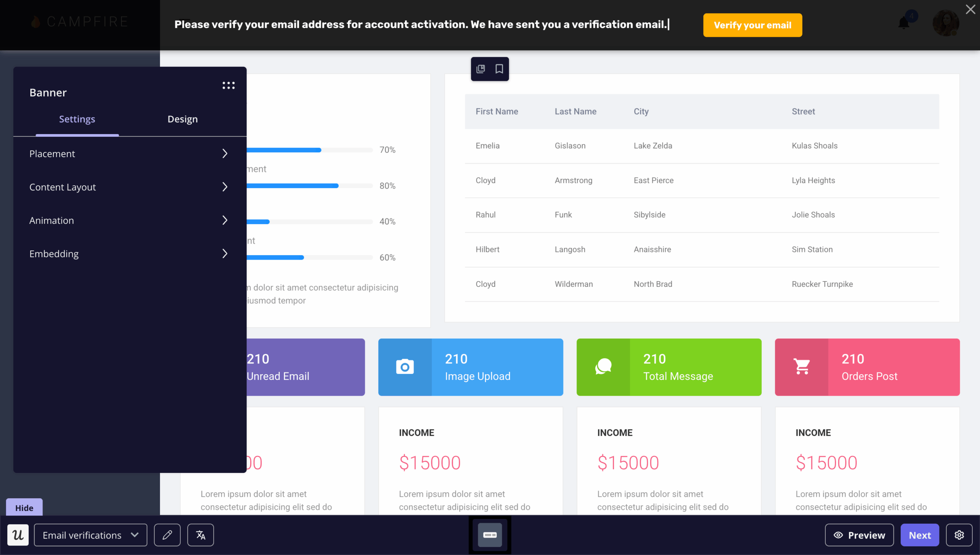Expand the Animation section
Screen dimensions: 980x555
pyautogui.click(x=129, y=220)
